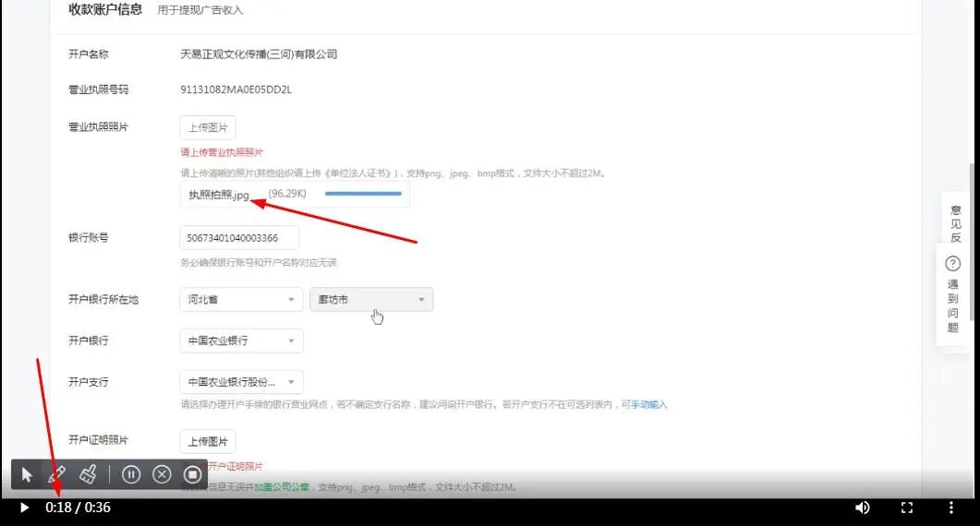
Task: Click the 执照拍照.jpg uploaded file name
Action: 219,195
